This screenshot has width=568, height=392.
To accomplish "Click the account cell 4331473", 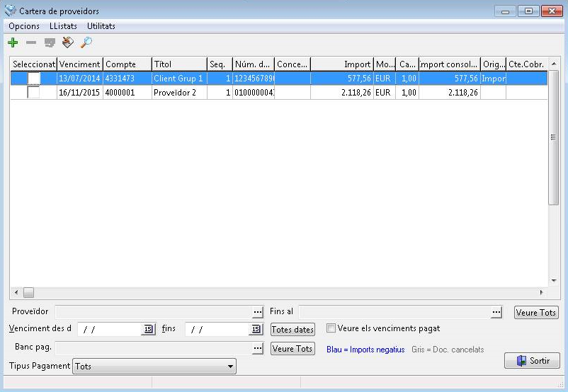I will [x=127, y=78].
